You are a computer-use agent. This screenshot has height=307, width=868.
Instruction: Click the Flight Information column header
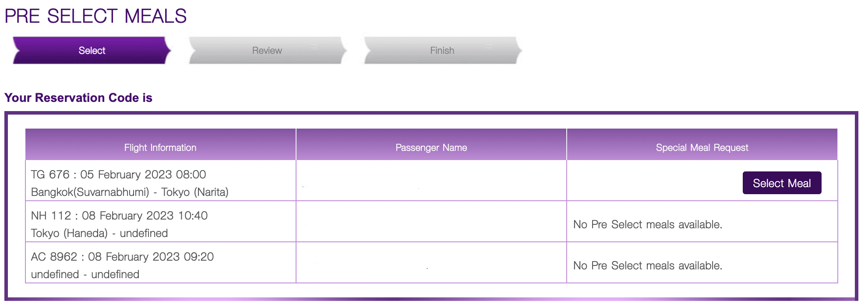point(160,147)
